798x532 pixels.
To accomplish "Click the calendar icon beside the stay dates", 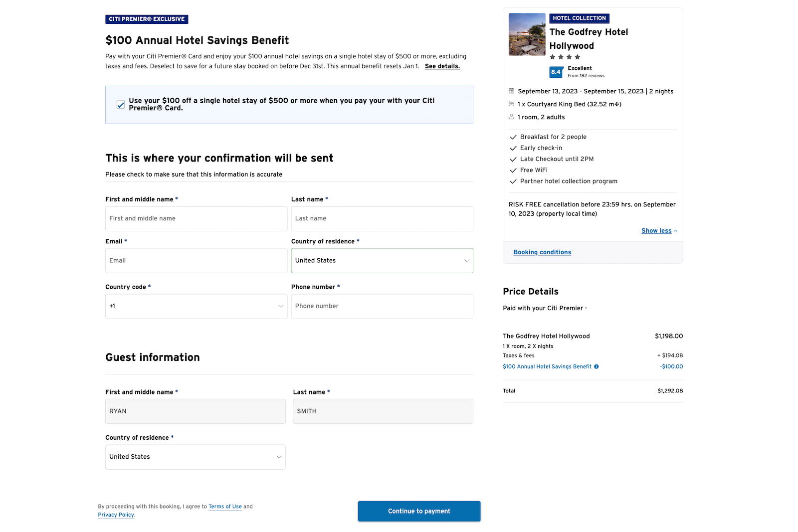I will 511,91.
